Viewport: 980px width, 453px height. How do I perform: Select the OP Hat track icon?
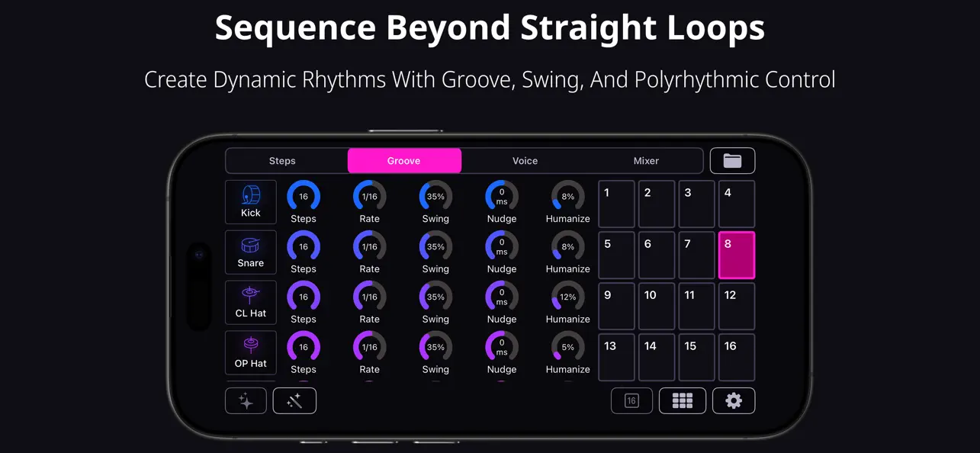point(250,352)
